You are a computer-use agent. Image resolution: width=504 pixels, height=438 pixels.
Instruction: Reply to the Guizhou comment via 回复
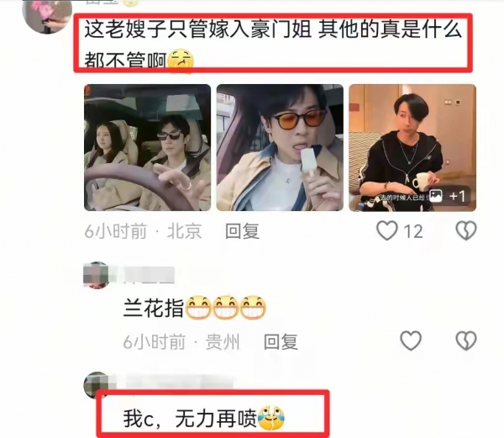tap(281, 341)
